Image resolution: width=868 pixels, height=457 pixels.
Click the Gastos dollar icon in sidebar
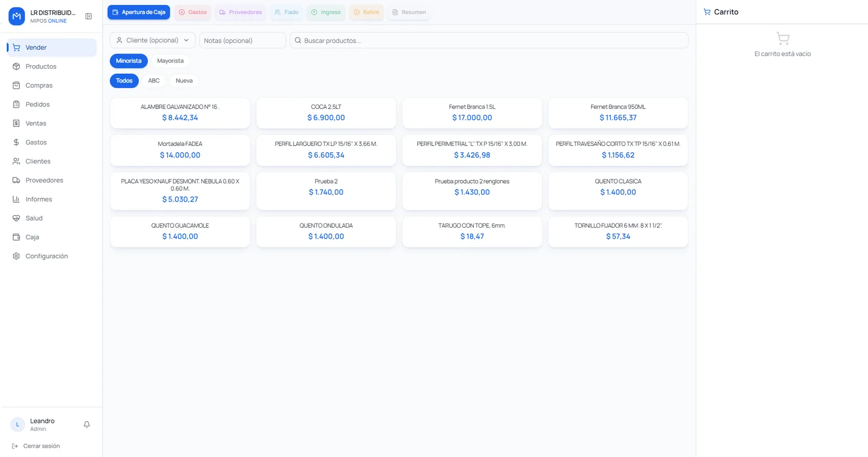pyautogui.click(x=16, y=143)
